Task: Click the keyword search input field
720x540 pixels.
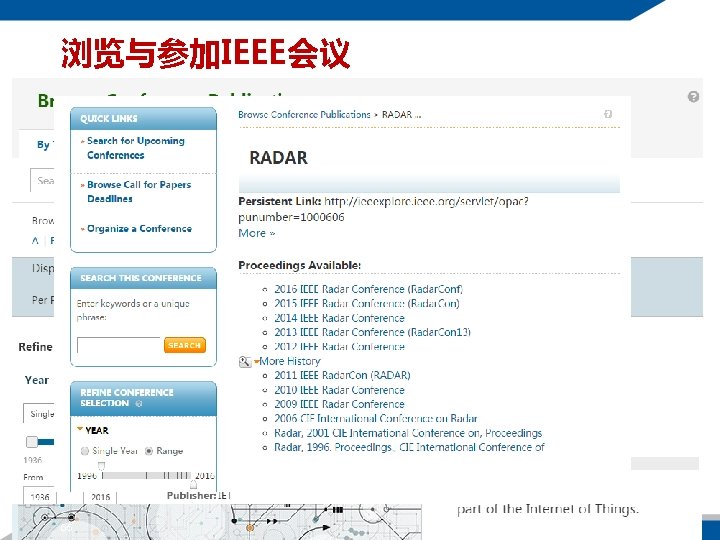Action: (x=118, y=345)
